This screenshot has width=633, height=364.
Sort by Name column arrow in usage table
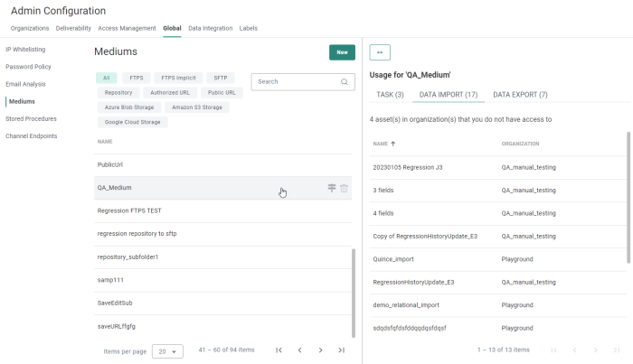[x=393, y=144]
